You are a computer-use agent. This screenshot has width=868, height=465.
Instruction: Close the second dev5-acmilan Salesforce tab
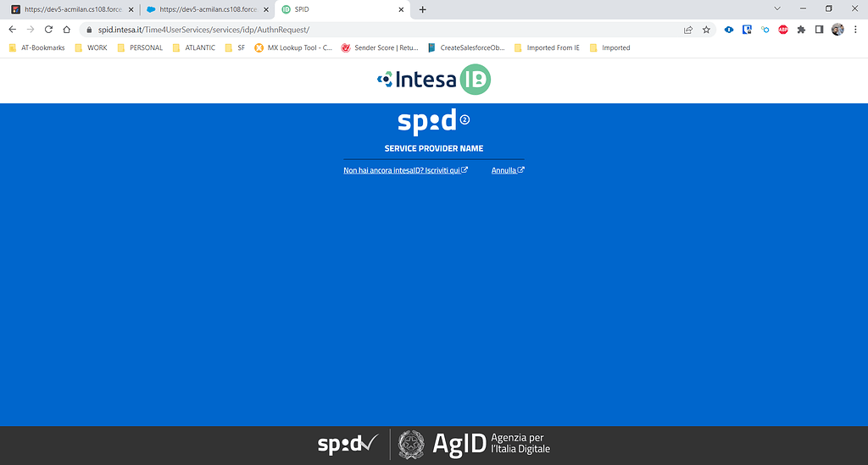266,9
